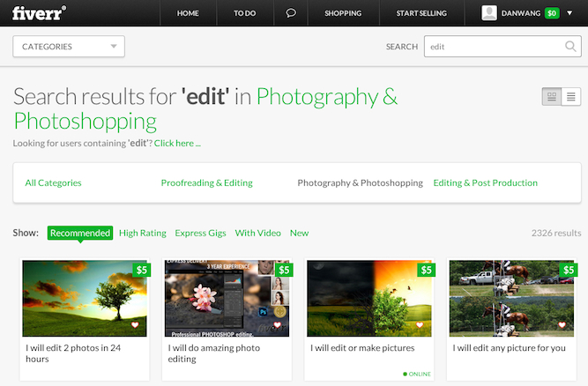588x386 pixels.
Task: Click the ONLINE status indicator
Action: pyautogui.click(x=417, y=374)
